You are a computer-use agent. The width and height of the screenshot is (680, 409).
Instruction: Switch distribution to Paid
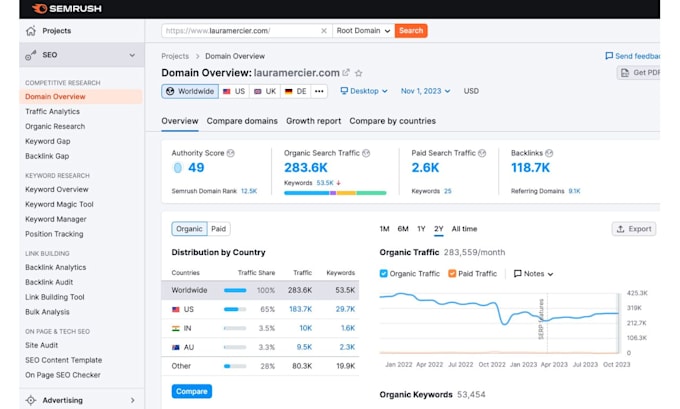pos(219,229)
